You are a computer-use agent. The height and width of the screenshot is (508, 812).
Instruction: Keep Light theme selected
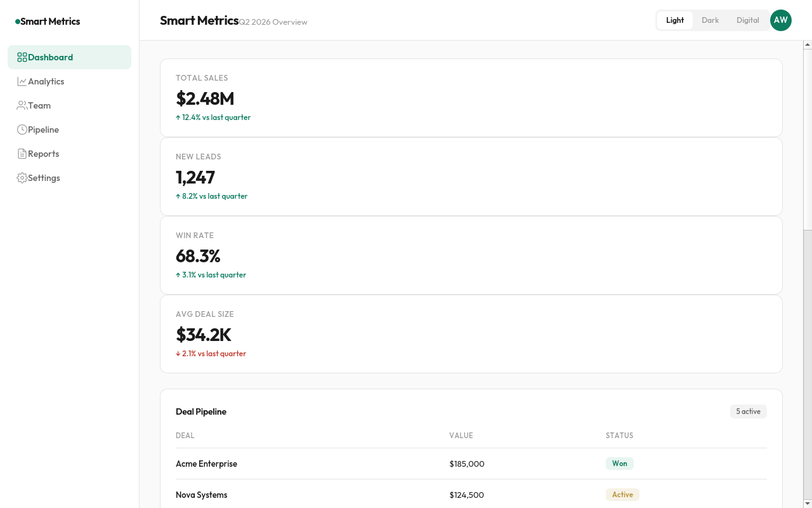click(x=675, y=20)
